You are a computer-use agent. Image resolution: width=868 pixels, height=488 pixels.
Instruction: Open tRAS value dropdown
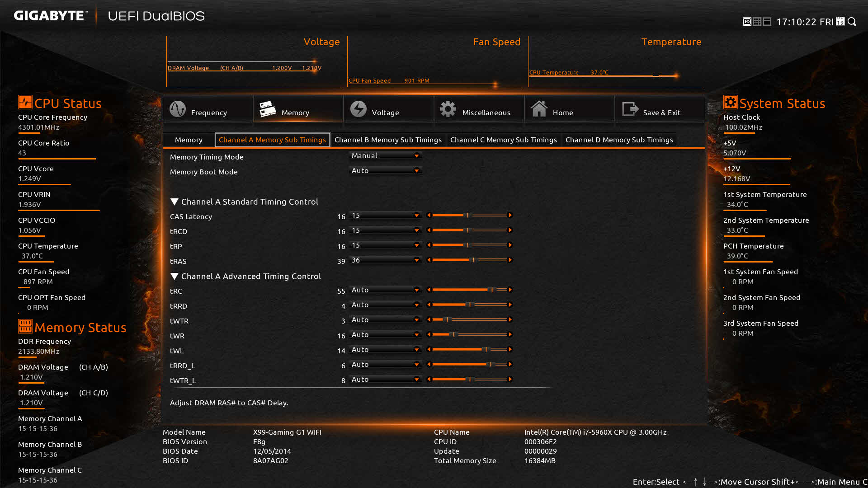[x=386, y=260]
